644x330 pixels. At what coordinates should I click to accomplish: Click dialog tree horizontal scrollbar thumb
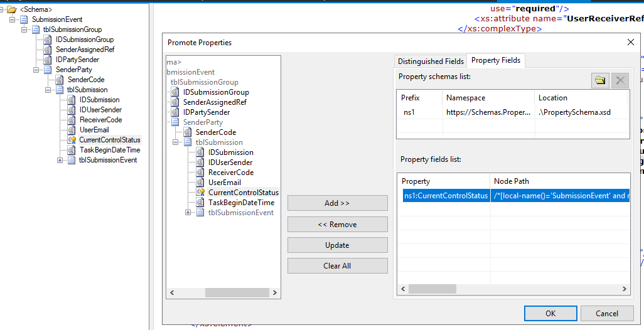pyautogui.click(x=237, y=292)
